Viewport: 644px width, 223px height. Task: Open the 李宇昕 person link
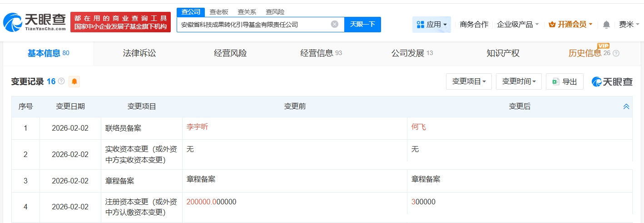coord(197,127)
